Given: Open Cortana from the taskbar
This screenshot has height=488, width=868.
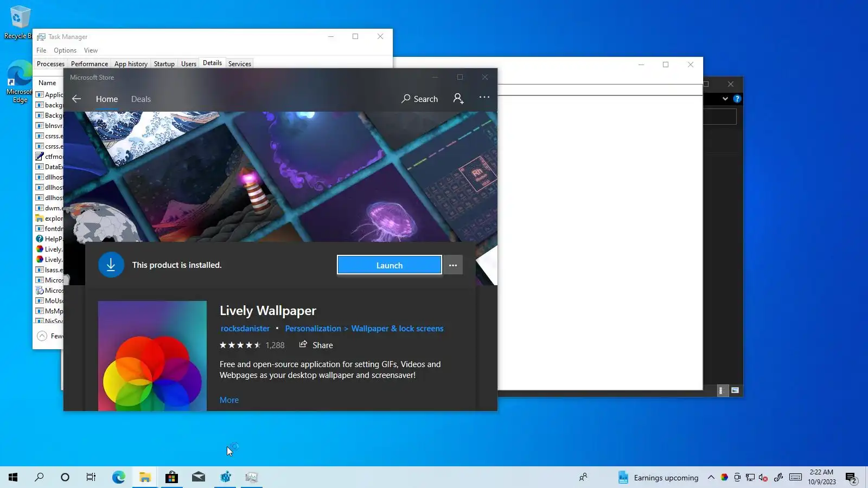Looking at the screenshot, I should click(65, 477).
